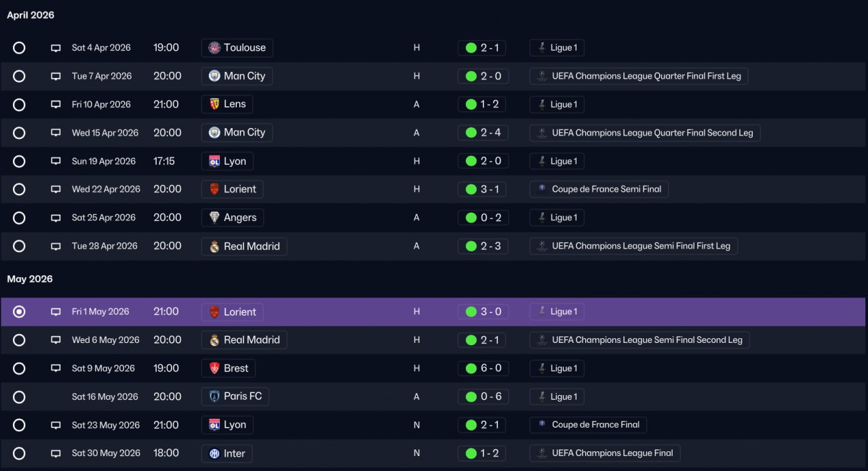Open the 2 - 4 result against Man City
The image size is (868, 471).
point(482,133)
